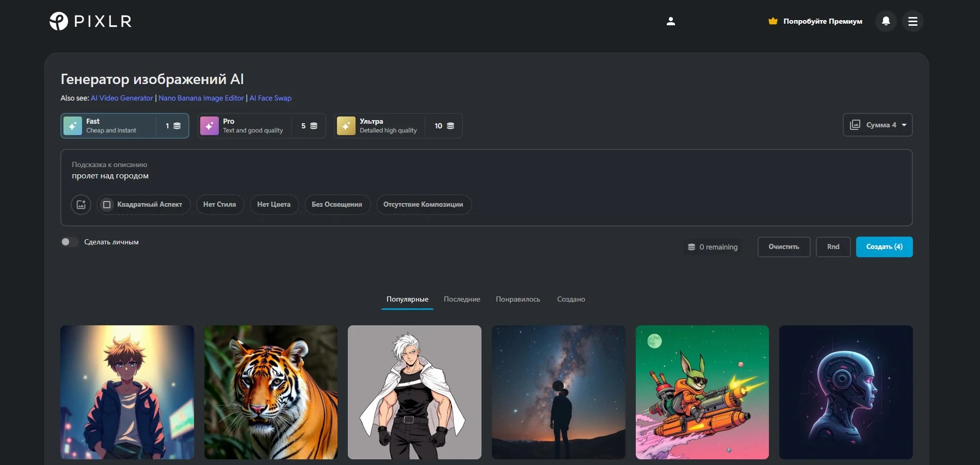
Task: Select the Ультра generation mode
Action: [398, 126]
